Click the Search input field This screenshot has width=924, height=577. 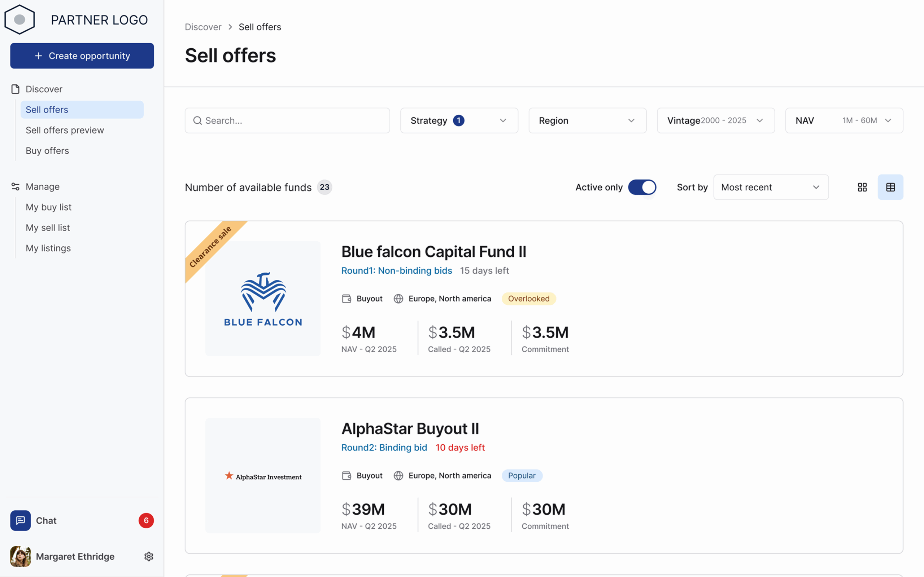pyautogui.click(x=287, y=120)
